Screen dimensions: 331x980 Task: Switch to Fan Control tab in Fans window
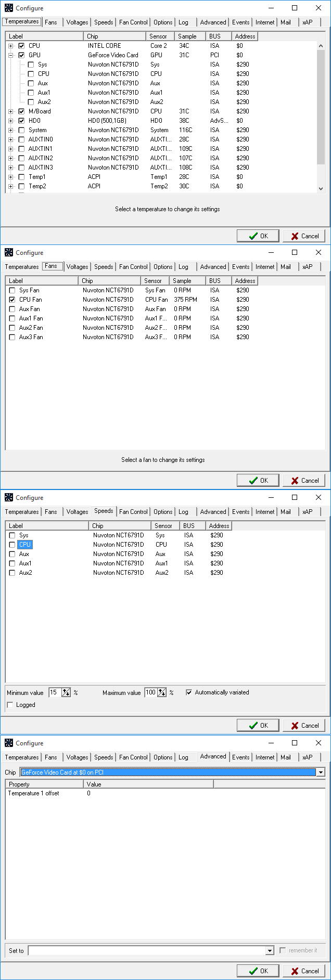[133, 267]
